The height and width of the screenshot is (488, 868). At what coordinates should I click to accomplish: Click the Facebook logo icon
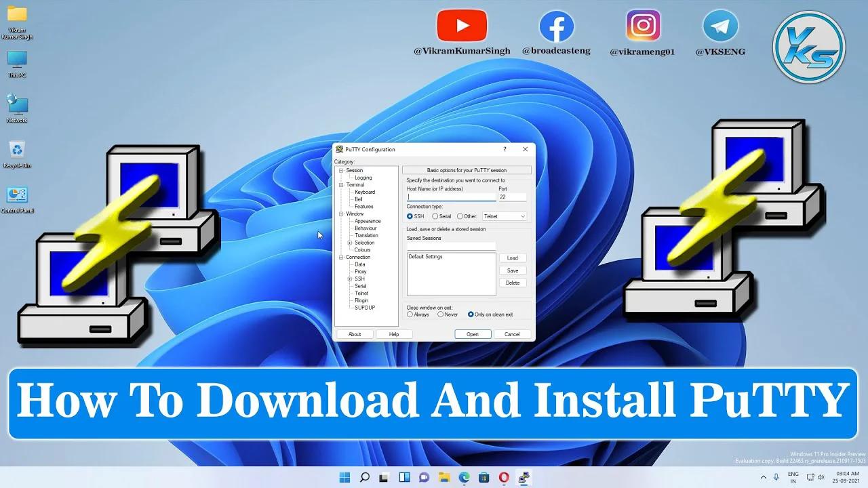pos(556,27)
